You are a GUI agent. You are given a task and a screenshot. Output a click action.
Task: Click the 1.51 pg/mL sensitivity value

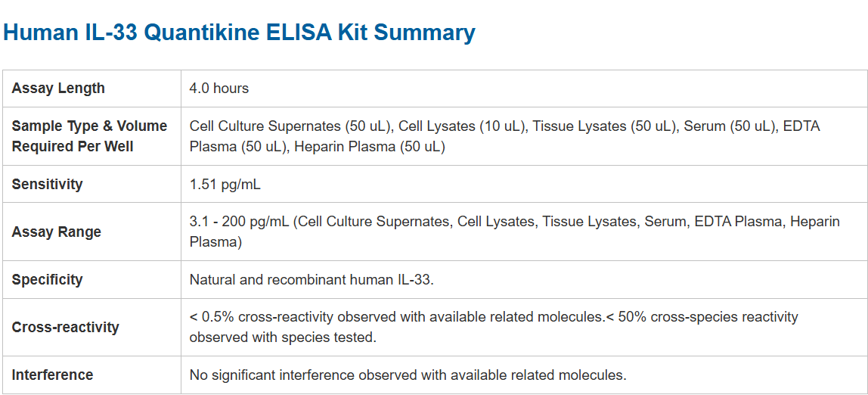click(x=225, y=185)
